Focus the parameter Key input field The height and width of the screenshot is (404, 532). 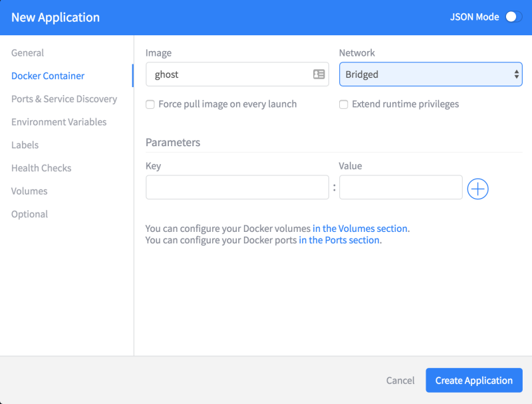click(237, 187)
